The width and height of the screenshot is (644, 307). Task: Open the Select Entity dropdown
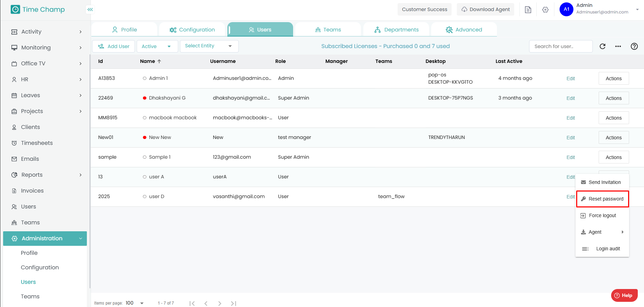(x=209, y=46)
